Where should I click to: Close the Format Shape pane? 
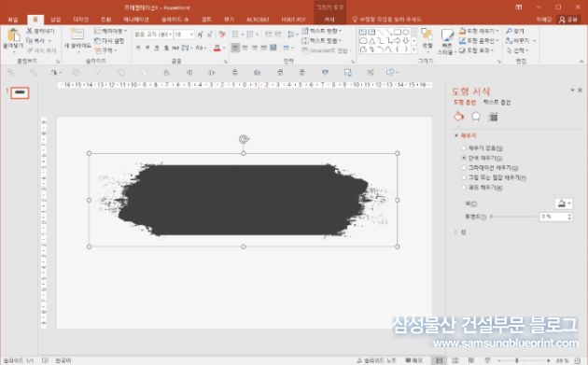tap(581, 90)
